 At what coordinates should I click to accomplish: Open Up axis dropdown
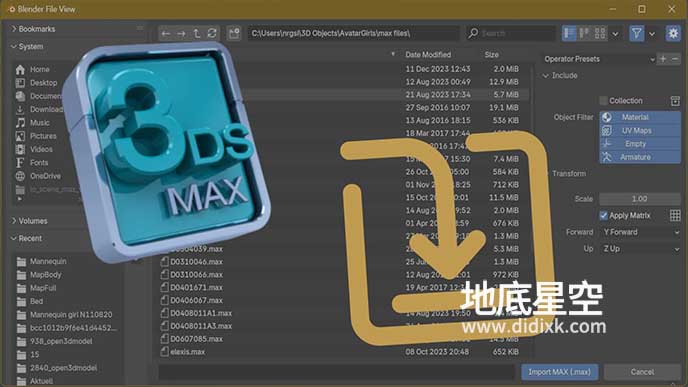click(640, 249)
